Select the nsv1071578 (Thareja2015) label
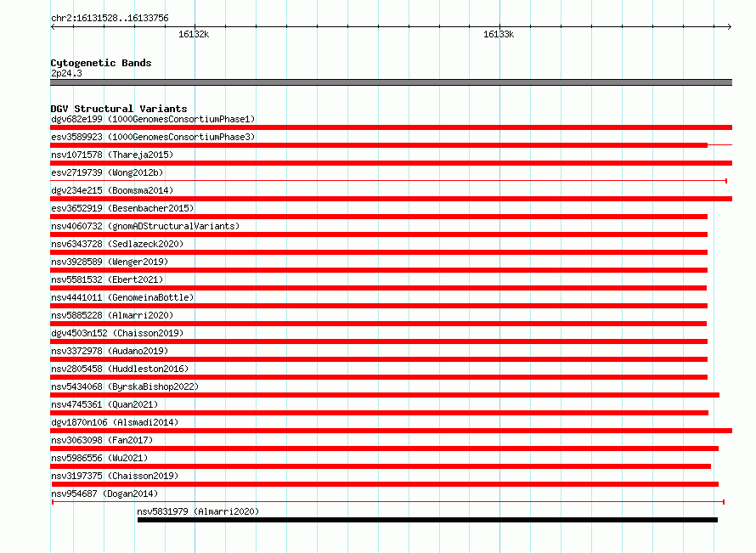This screenshot has width=756, height=553. (x=112, y=155)
